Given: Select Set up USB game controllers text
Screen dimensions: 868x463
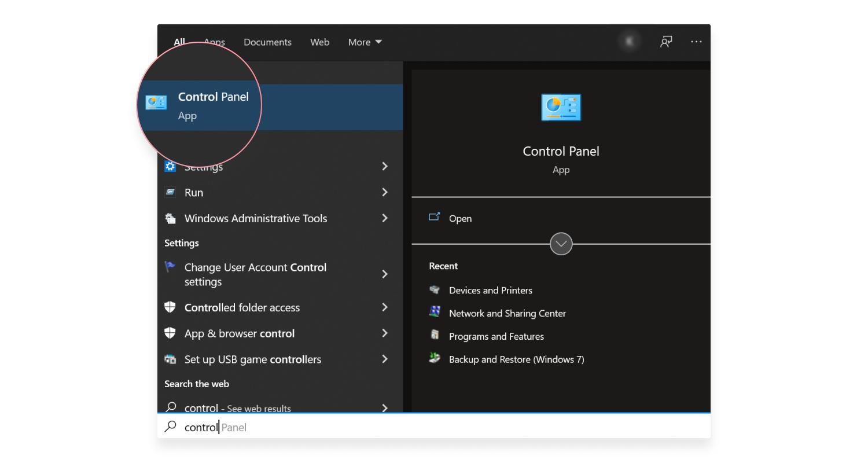Looking at the screenshot, I should [253, 359].
